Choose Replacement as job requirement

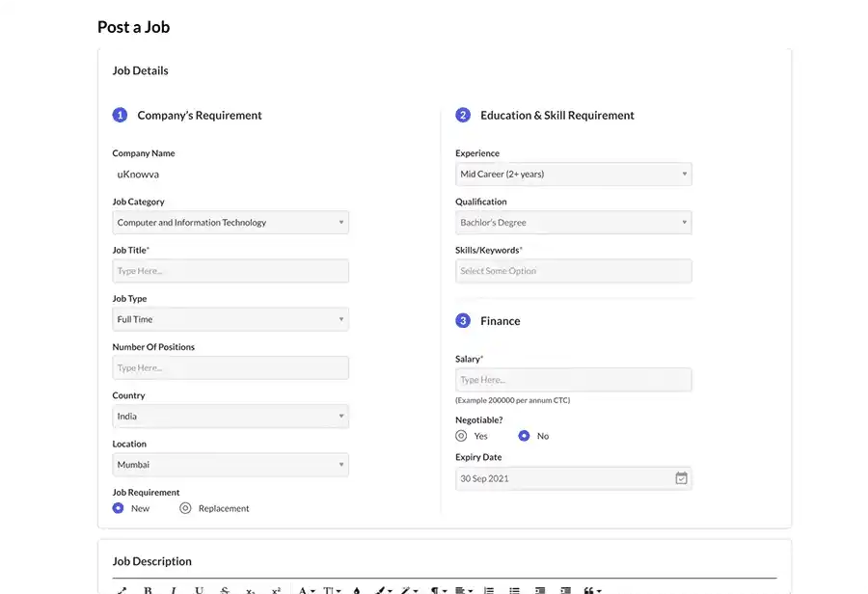[x=185, y=508]
